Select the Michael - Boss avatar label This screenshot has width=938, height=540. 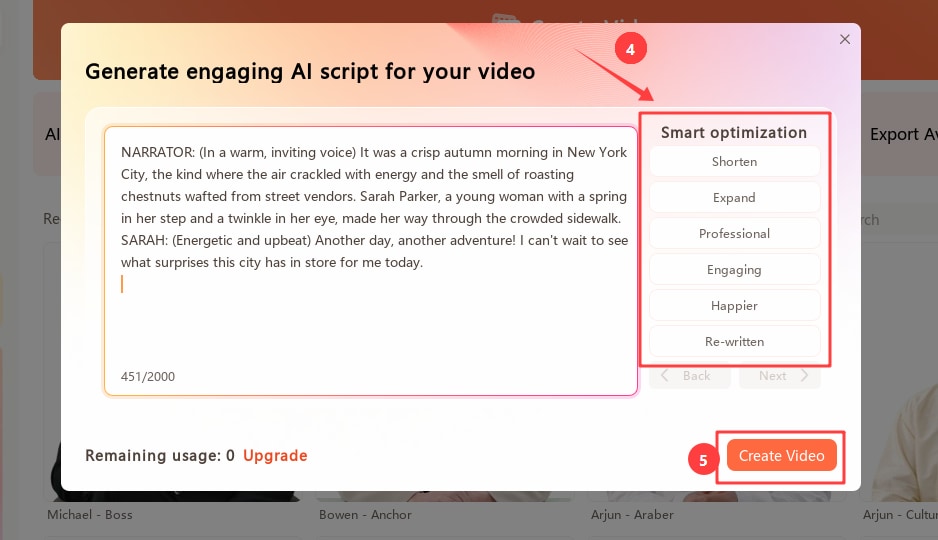point(90,515)
